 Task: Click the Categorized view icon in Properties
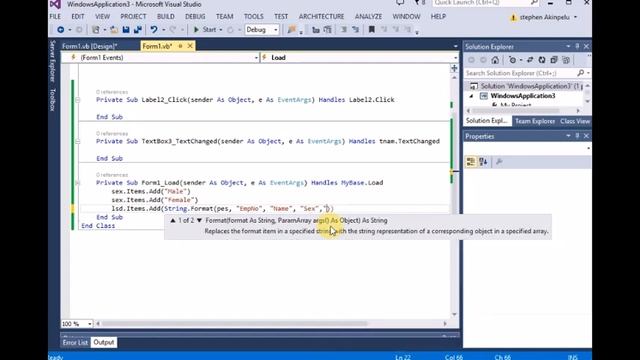point(471,162)
